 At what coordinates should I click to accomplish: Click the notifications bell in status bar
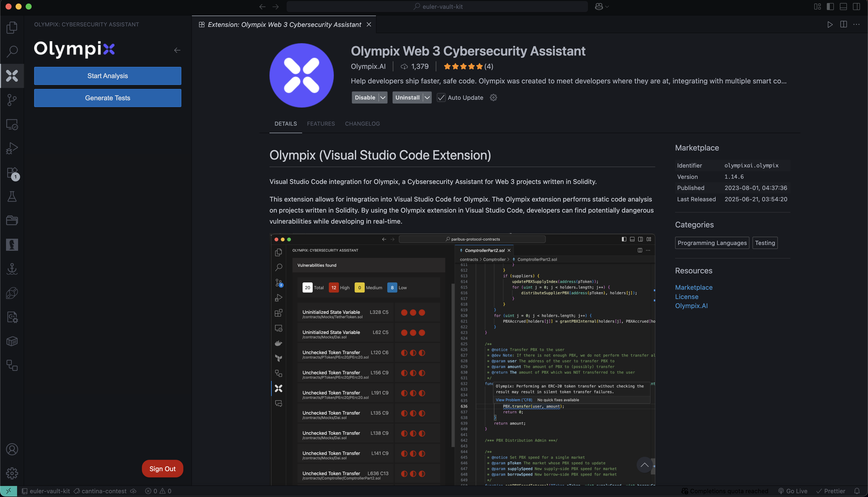[x=857, y=491]
